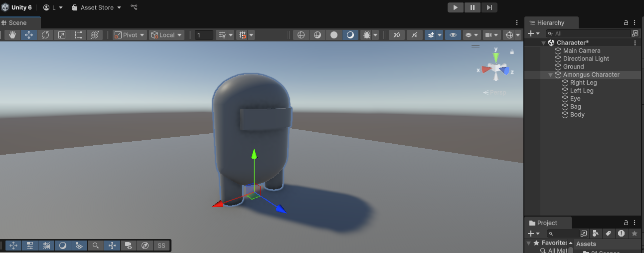Open the Character scene options menu
Screen dimensions: 644x253
click(x=635, y=43)
